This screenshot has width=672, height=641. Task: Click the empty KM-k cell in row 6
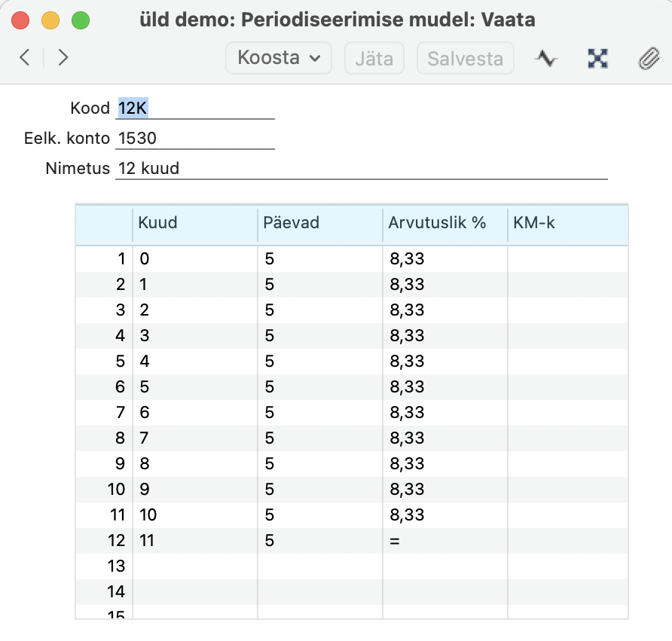click(x=567, y=387)
